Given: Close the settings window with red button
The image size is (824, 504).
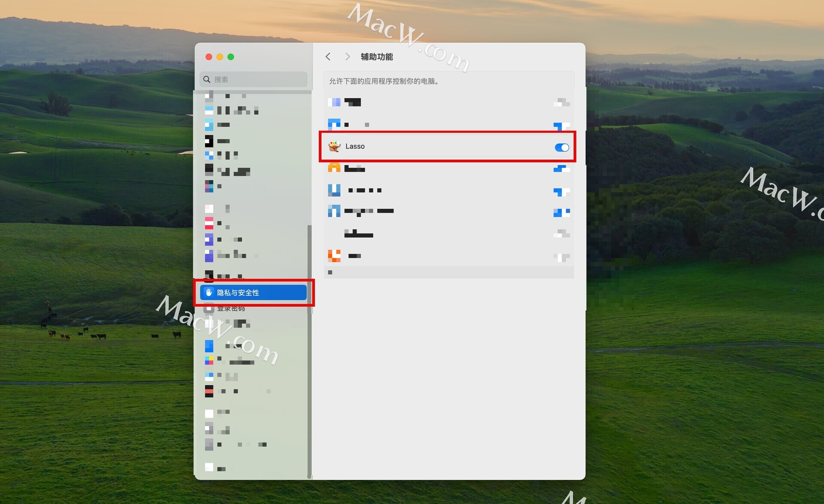Looking at the screenshot, I should (x=209, y=57).
